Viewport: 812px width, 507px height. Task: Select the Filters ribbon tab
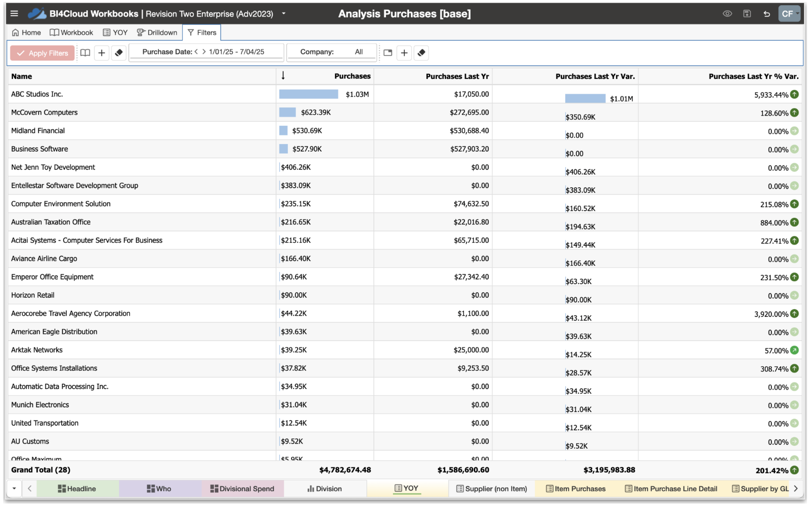[x=202, y=33]
